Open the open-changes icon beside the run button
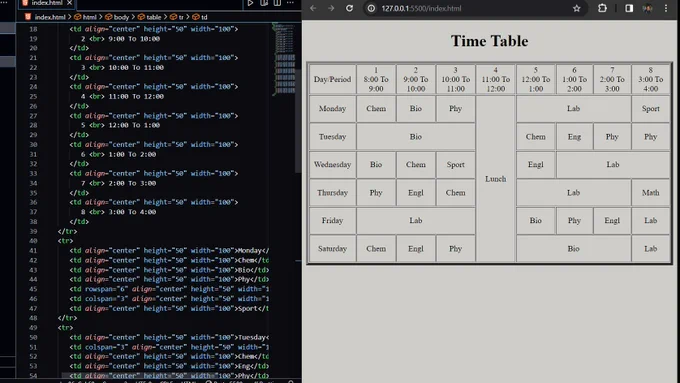The width and height of the screenshot is (680, 383). 264,3
